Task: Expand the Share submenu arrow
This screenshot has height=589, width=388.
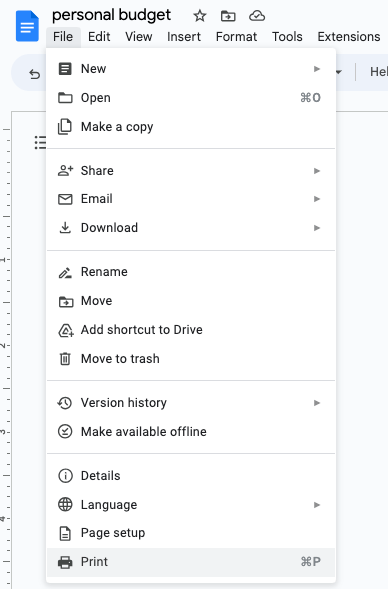Action: (x=317, y=171)
